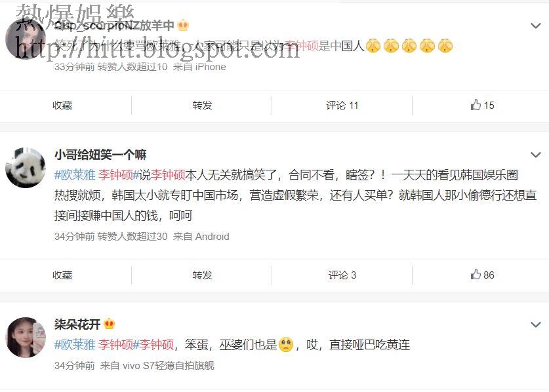
Task: Expand options chevron on first post
Action: (536, 26)
